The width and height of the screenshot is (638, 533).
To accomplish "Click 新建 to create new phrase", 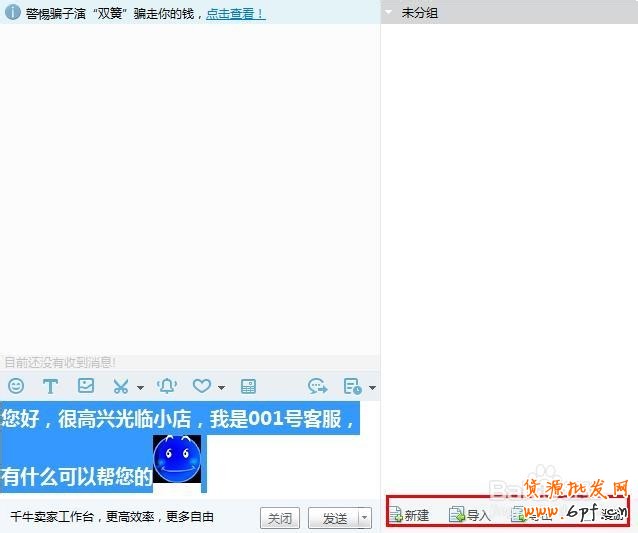I will tap(409, 515).
